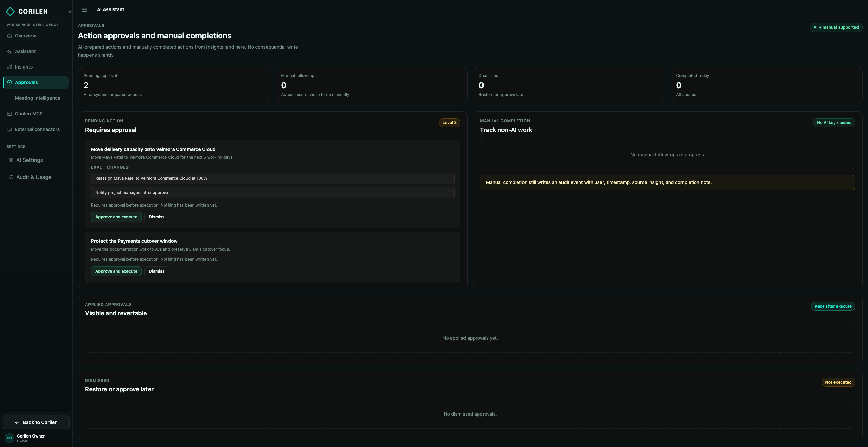Viewport: 868px width, 447px height.
Task: Click the Overview home icon
Action: pyautogui.click(x=9, y=36)
